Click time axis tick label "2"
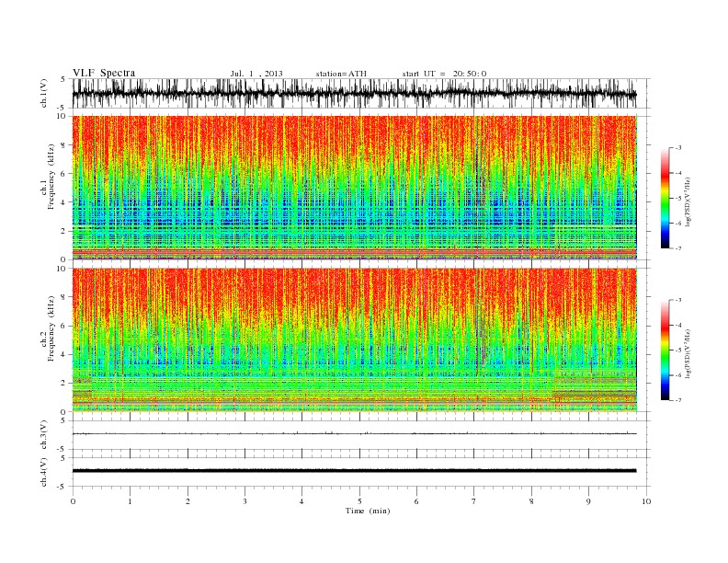Image resolution: width=728 pixels, height=563 pixels. tap(188, 501)
